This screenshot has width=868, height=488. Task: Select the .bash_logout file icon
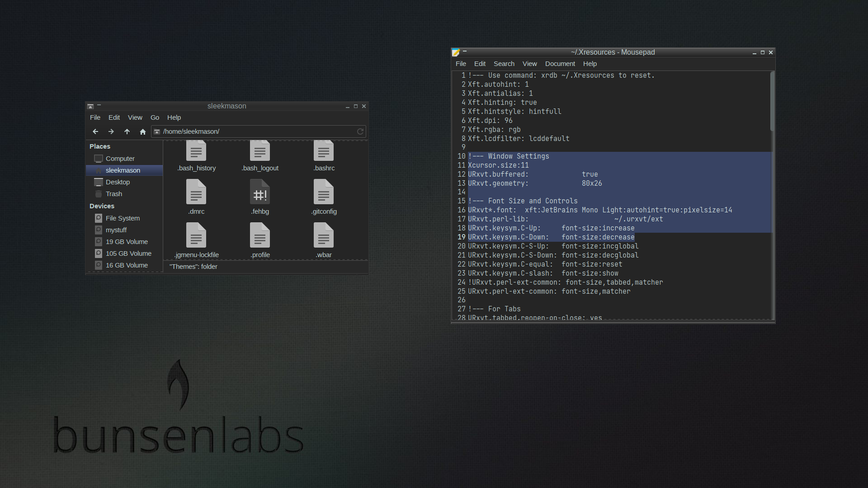(260, 151)
